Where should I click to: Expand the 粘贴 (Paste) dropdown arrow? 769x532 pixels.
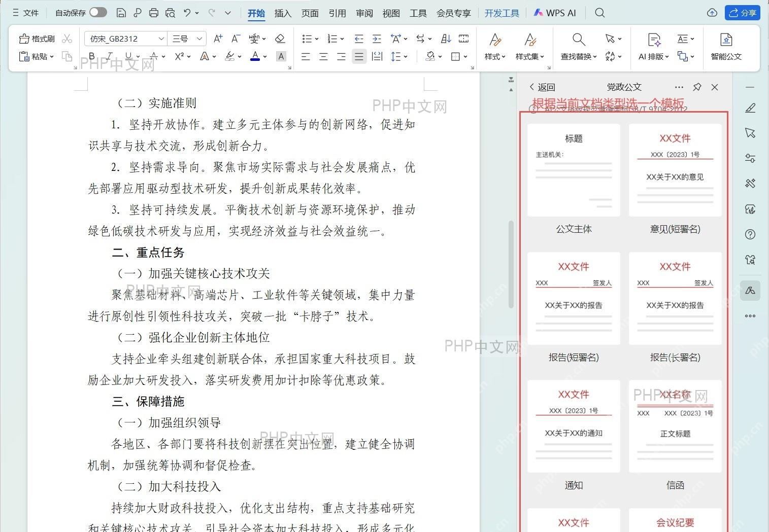52,57
